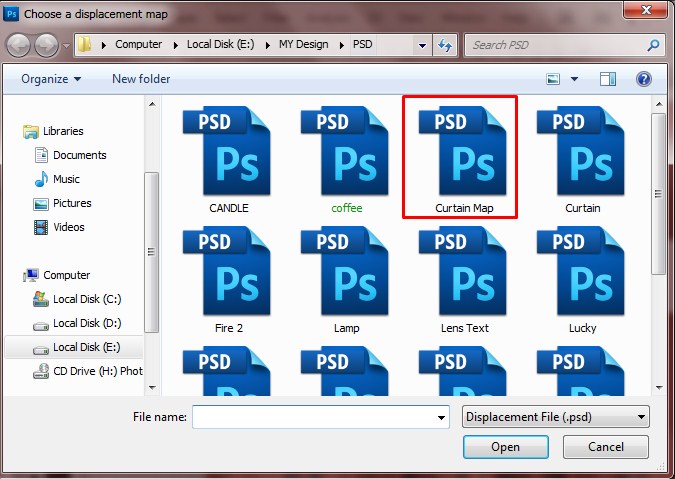Screen dimensions: 675x479
Task: Select the CANDLE PSD file icon
Action: [227, 151]
